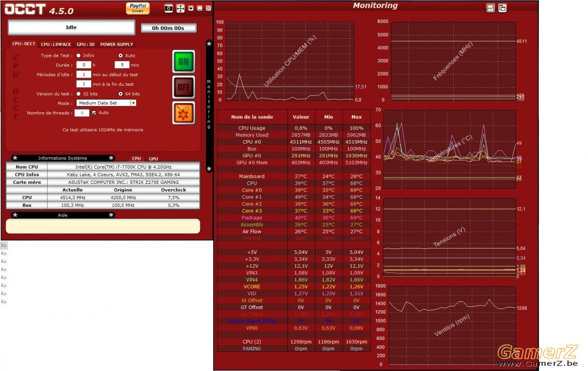Image resolution: width=588 pixels, height=371 pixels.
Task: Stop the test with the OFF button
Action: [x=184, y=87]
